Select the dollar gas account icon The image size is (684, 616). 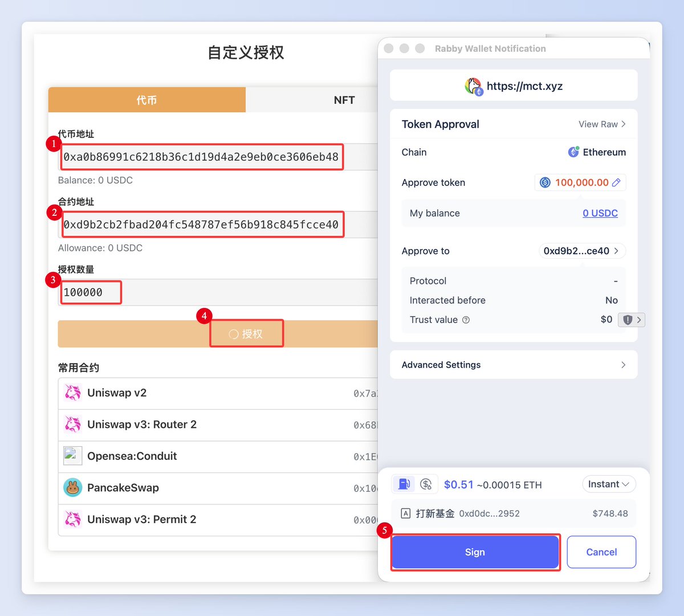point(426,484)
